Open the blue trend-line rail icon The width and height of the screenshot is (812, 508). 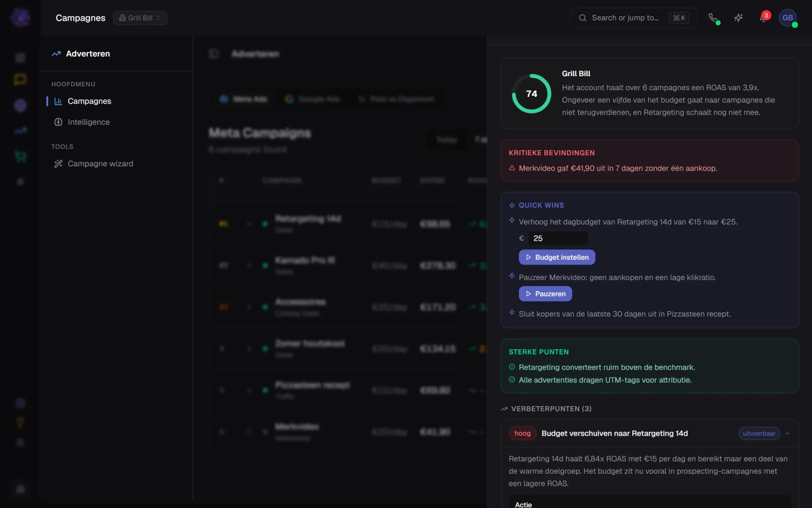tap(20, 131)
